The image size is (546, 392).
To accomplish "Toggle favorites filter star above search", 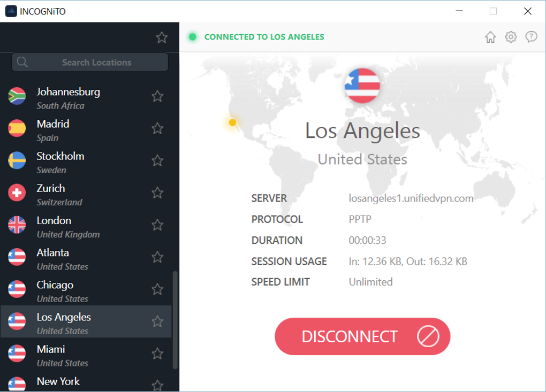I will pyautogui.click(x=162, y=37).
